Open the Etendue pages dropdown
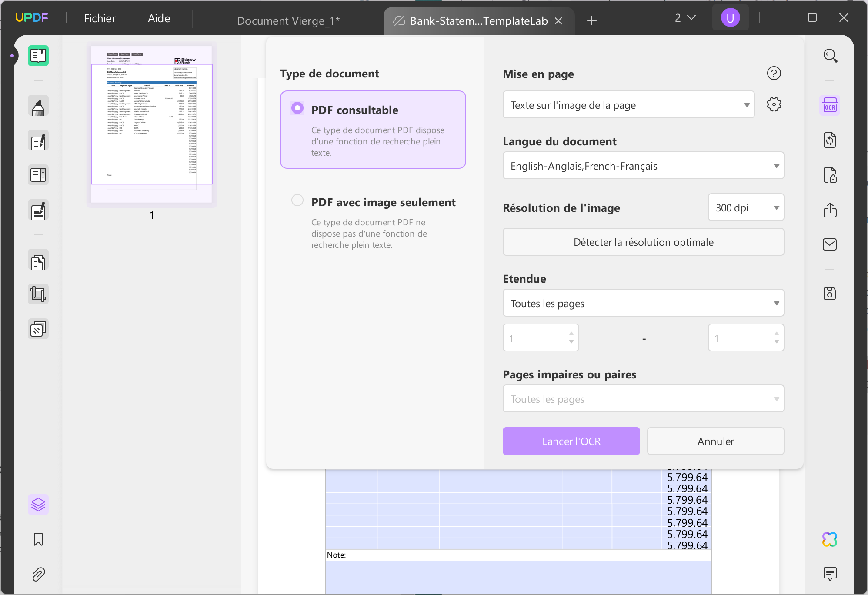The height and width of the screenshot is (595, 868). tap(643, 303)
